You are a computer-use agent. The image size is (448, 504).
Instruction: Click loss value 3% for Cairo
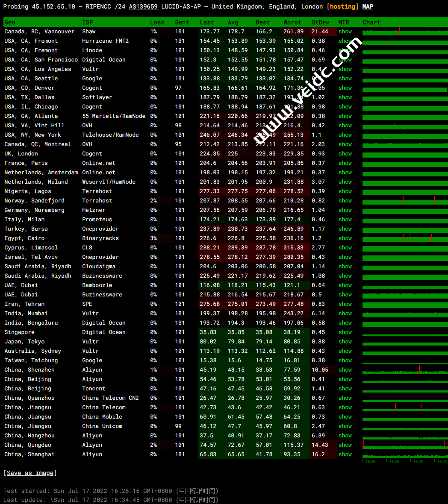click(153, 238)
